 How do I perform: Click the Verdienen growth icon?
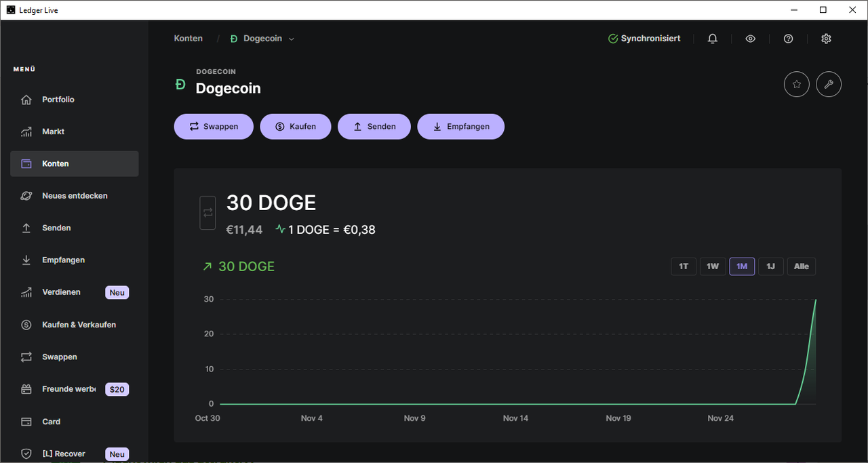tap(26, 292)
